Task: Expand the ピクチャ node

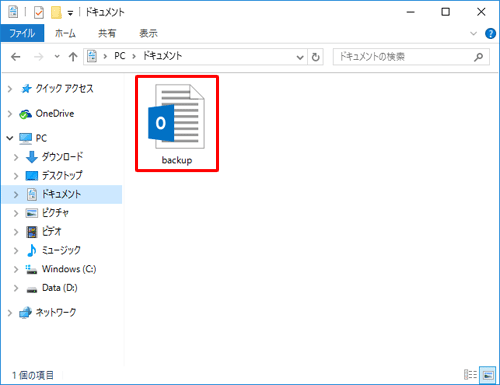Action: click(16, 213)
